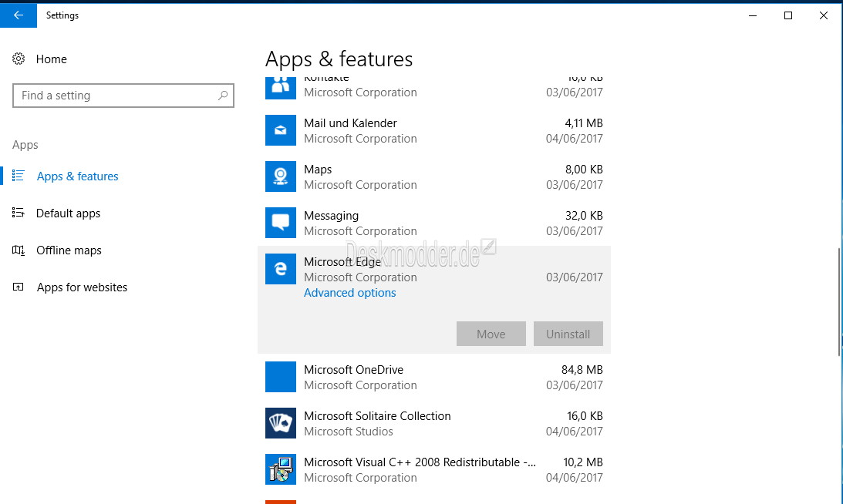Click Microsoft Edge's 03/06/2017 date
This screenshot has height=504, width=843.
[x=574, y=277]
